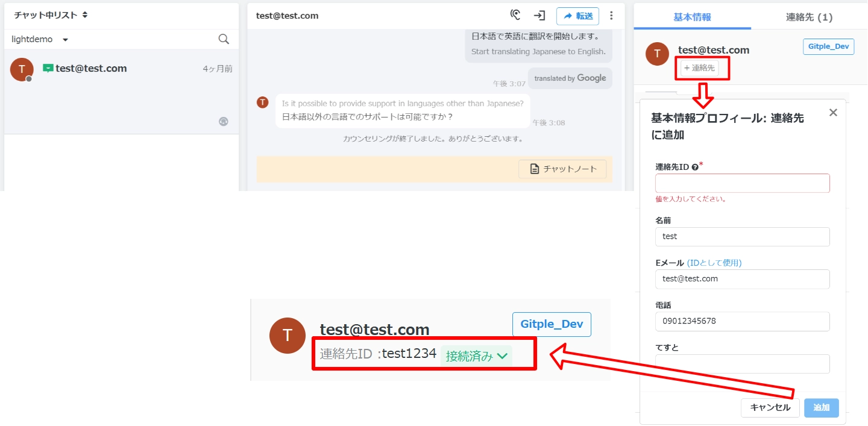Click the カウンセリングが終了しました notice

(x=433, y=139)
